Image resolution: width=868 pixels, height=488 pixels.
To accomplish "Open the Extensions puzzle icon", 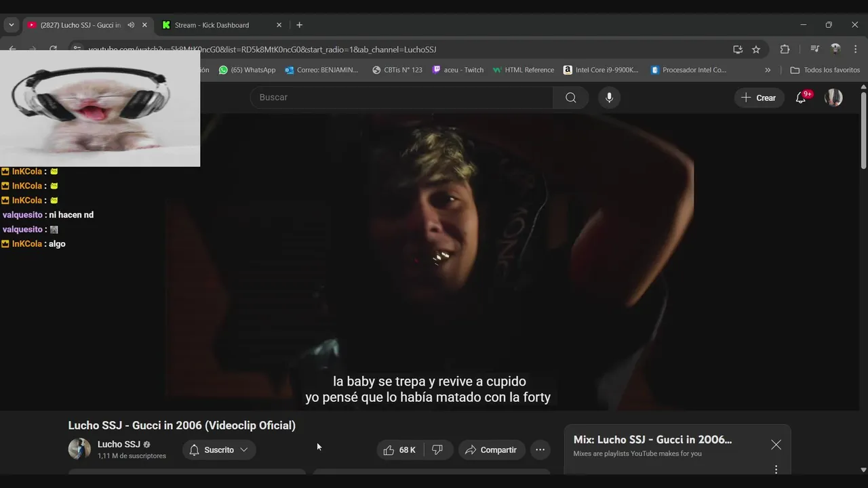I will [x=785, y=49].
